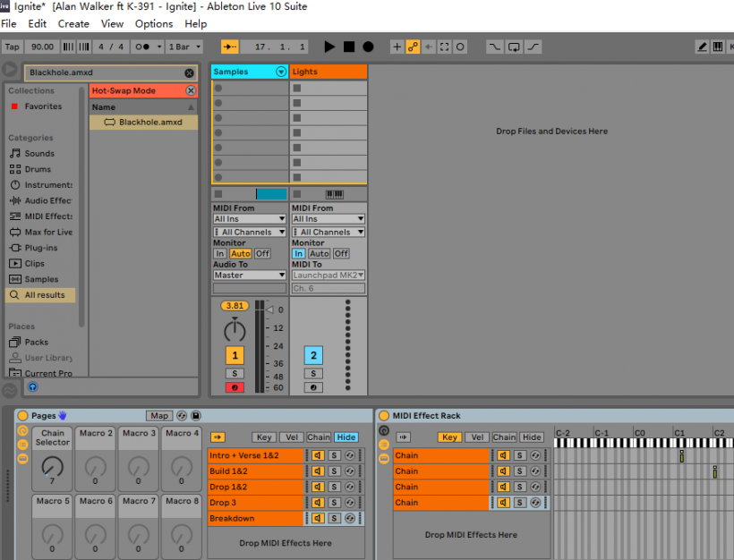Save the Pages rack preset with disk icon
Viewport: 734px width, 560px height.
coord(196,415)
